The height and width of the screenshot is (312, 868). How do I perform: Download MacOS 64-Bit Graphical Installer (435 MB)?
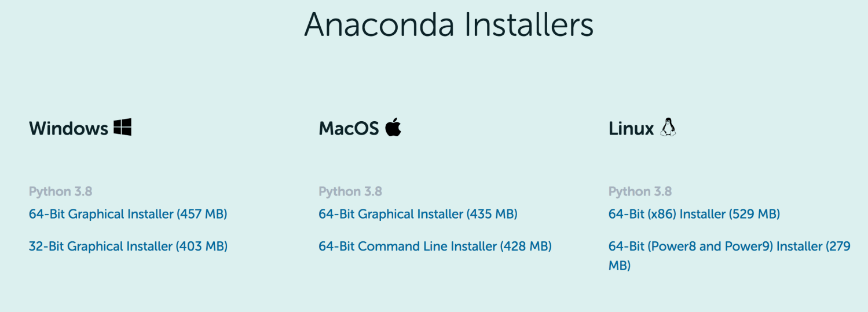pos(418,214)
